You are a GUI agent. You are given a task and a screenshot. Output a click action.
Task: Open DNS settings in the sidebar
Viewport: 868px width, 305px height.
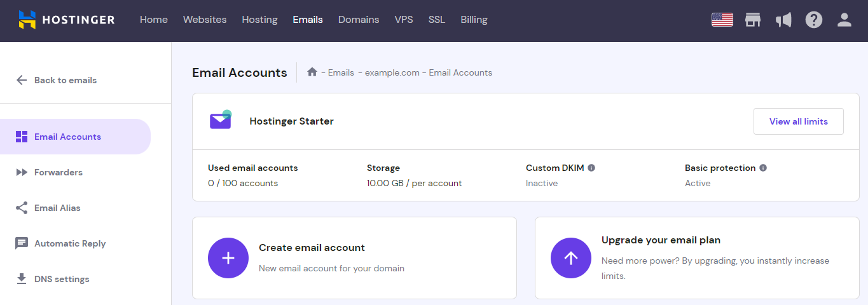pyautogui.click(x=61, y=279)
